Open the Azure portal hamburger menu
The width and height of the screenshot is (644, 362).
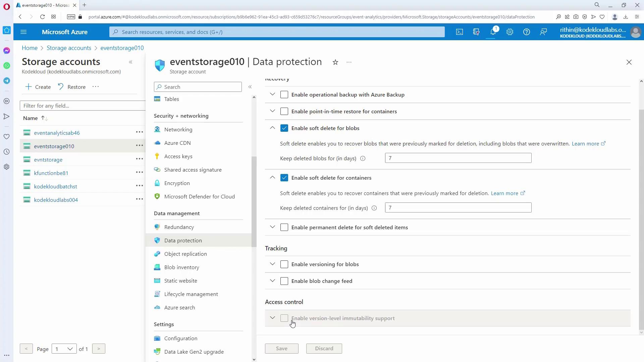(x=23, y=32)
